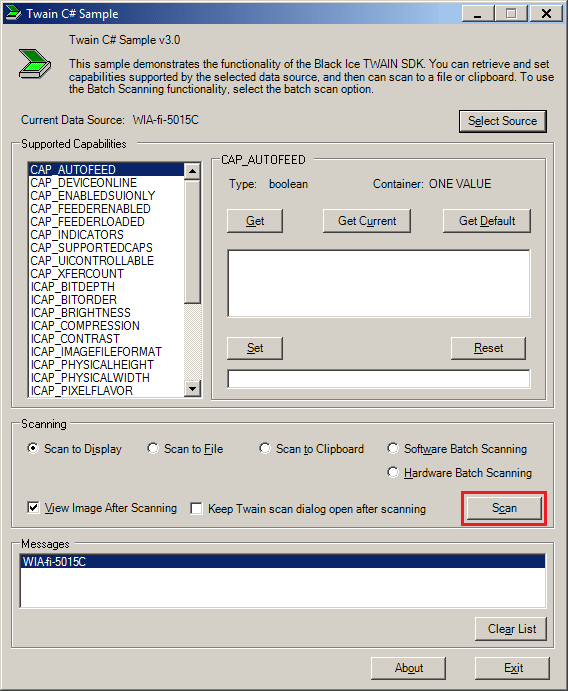The width and height of the screenshot is (568, 691).
Task: Select CAP_FEEDERENABLED capability entry
Action: tap(90, 208)
